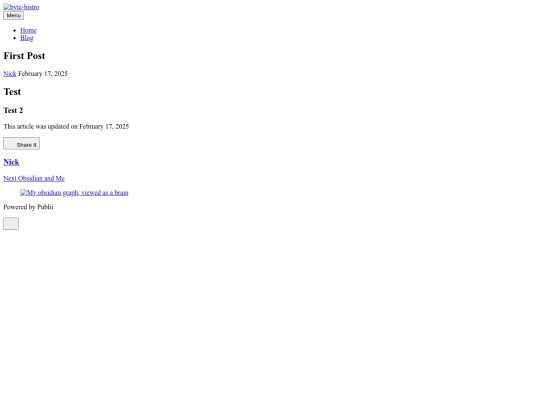The height and width of the screenshot is (405, 540).
Task: Toggle the Menu button
Action: [13, 15]
